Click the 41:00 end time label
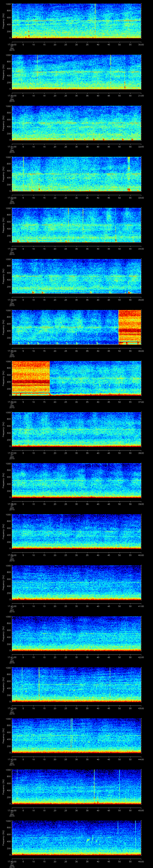The image size is (153, 868). (141, 606)
